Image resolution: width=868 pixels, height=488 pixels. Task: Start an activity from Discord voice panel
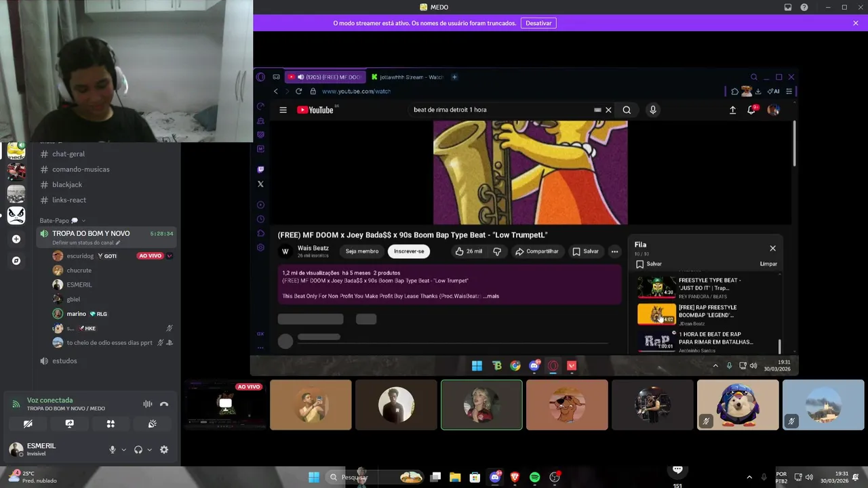click(111, 424)
